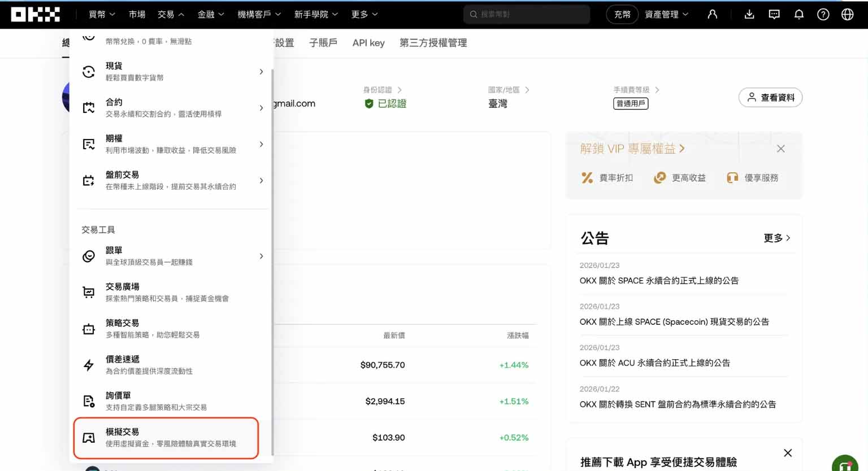Screen dimensions: 868x471
Task: Click the trading menu scrollbar
Action: [x=272, y=262]
